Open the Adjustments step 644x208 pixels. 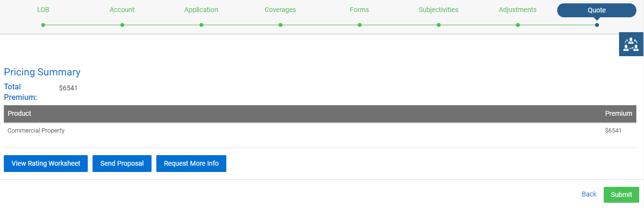(517, 10)
